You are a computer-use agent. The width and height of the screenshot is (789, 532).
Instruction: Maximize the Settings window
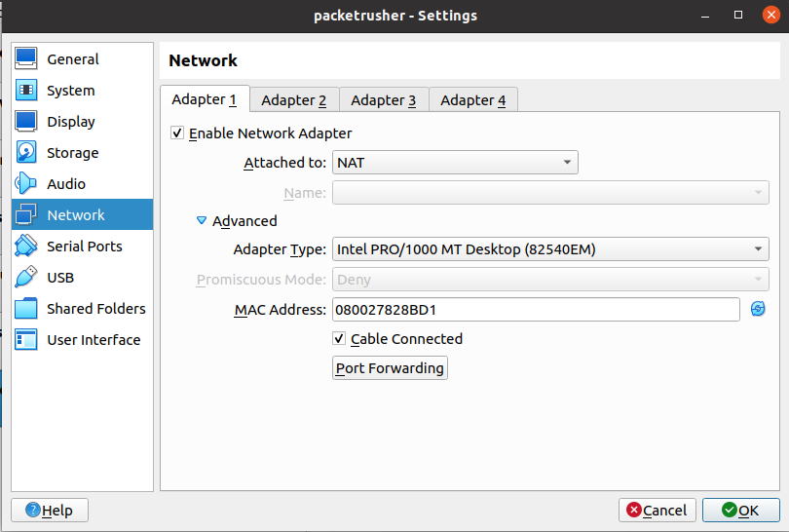pyautogui.click(x=738, y=15)
